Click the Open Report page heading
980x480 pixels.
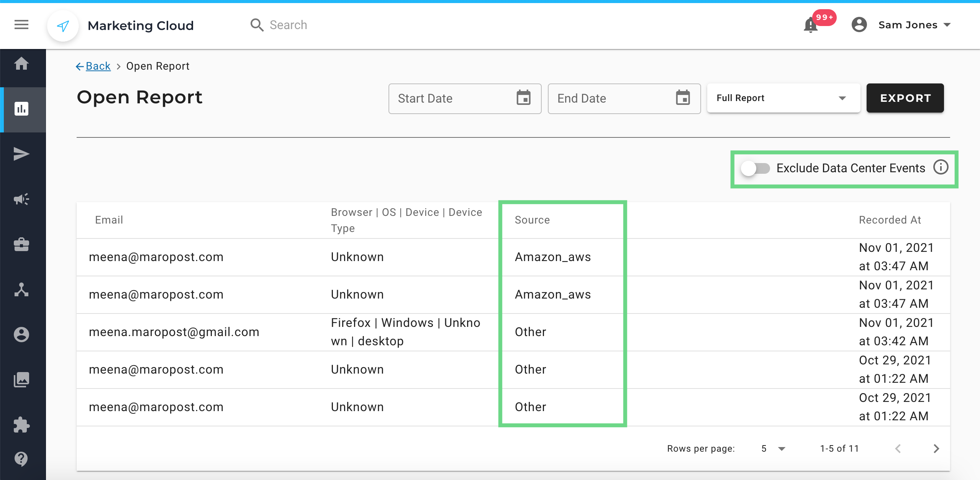click(x=139, y=97)
